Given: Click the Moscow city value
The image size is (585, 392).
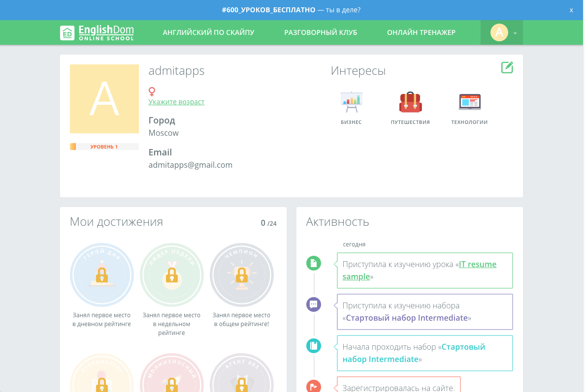Looking at the screenshot, I should (x=163, y=133).
